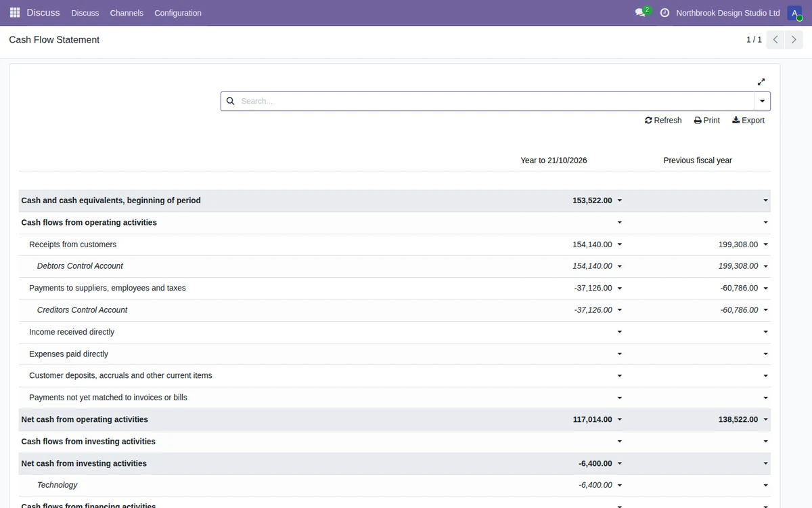Refresh the cash flow report
This screenshot has height=508, width=812.
click(663, 121)
